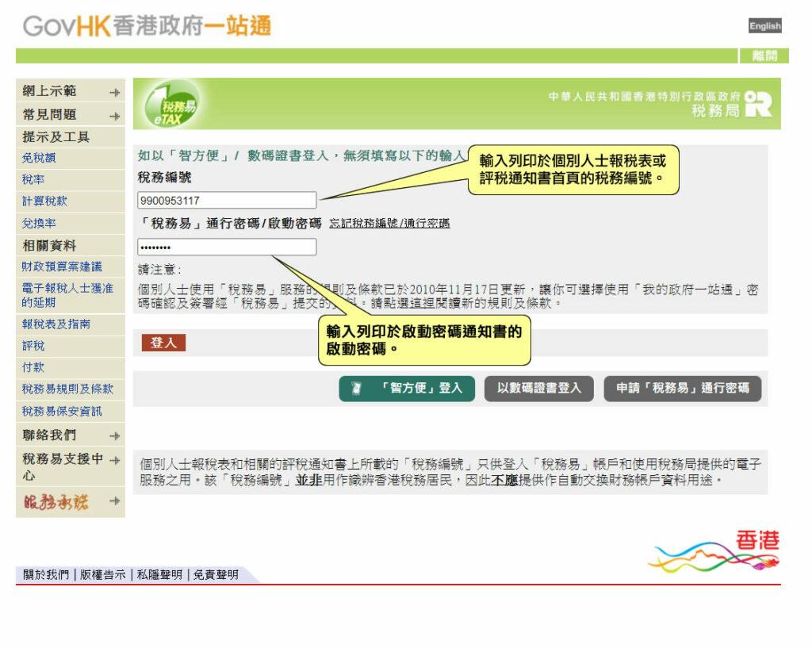Screen dimensions: 812x648
Task: Expand the 網上示範 sidebar arrow
Action: coord(114,91)
